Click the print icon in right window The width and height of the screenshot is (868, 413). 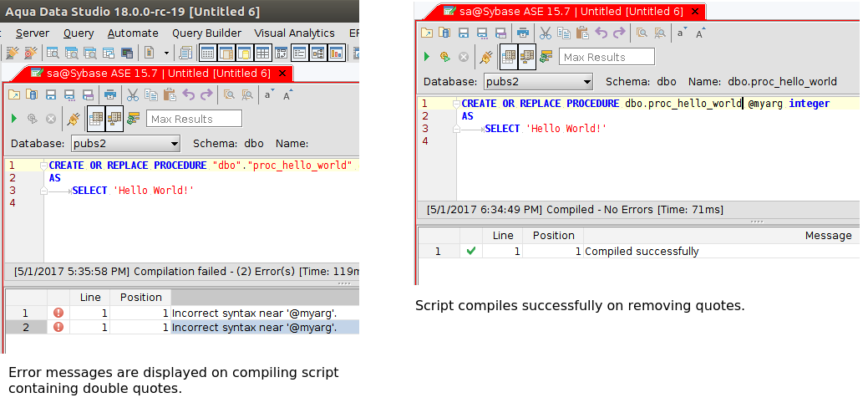(523, 33)
